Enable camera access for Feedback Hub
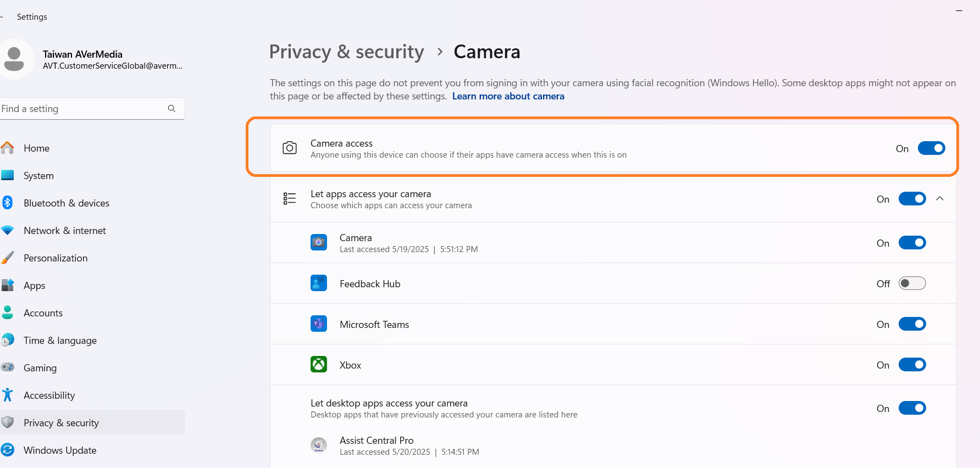980x468 pixels. pos(912,283)
